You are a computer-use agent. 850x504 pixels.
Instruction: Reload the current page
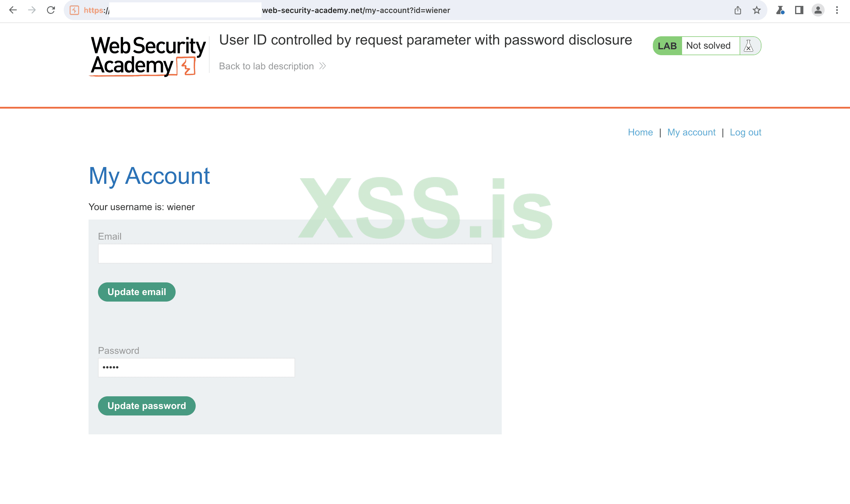pyautogui.click(x=51, y=10)
